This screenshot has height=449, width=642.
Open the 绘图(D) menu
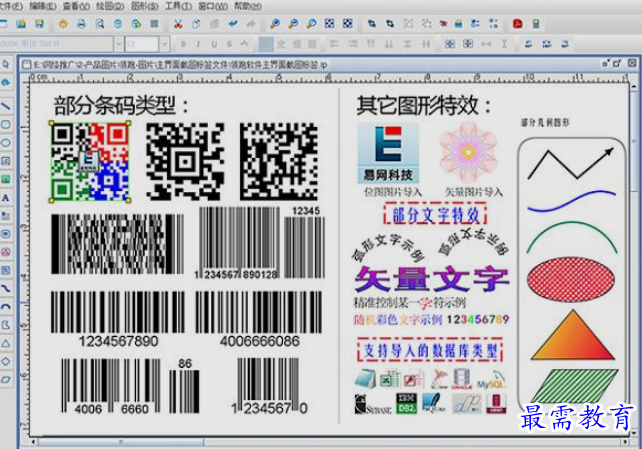[x=110, y=6]
